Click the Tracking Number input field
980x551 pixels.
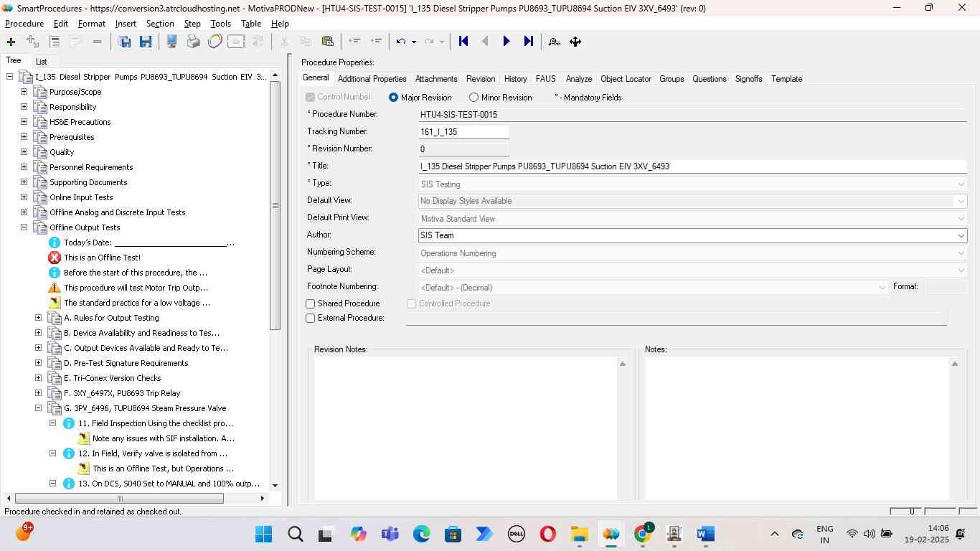point(463,132)
